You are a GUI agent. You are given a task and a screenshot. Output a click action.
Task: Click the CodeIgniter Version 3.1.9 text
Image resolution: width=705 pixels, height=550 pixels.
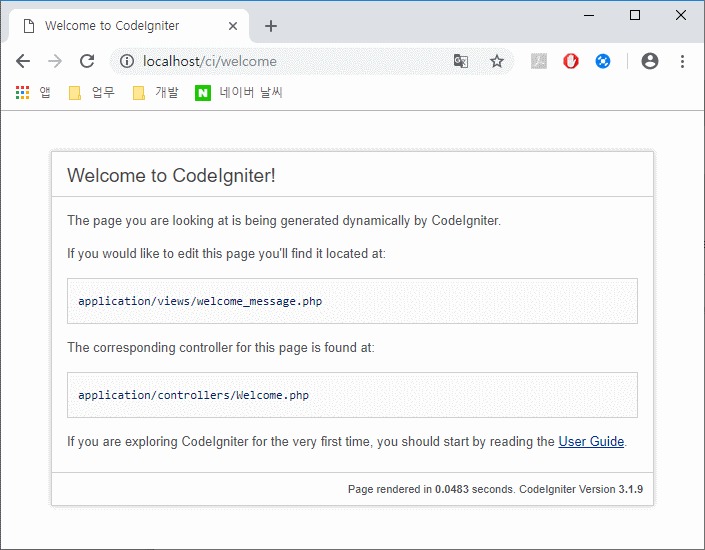581,489
